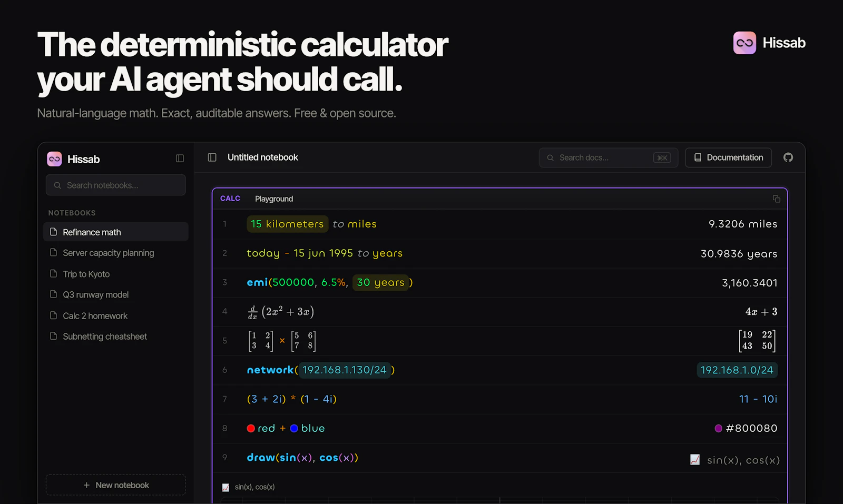The image size is (843, 504).
Task: Click the Hissab logo in the page header
Action: (x=769, y=43)
